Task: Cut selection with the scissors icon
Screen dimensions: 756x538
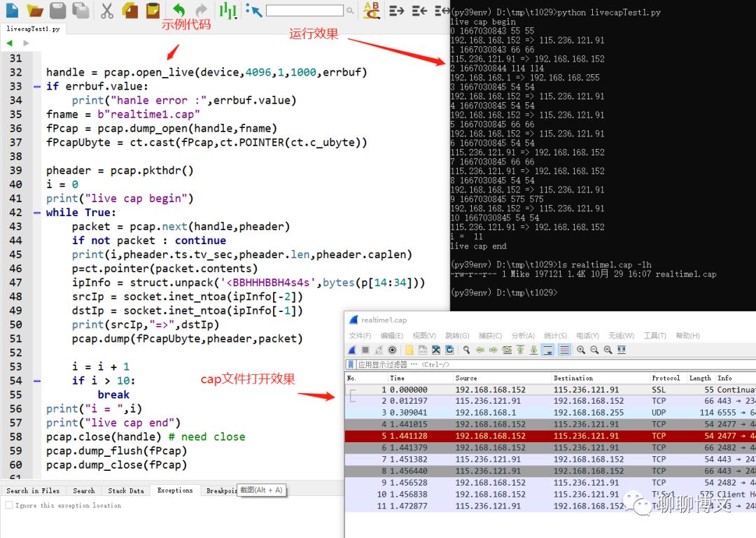Action: 107,10
